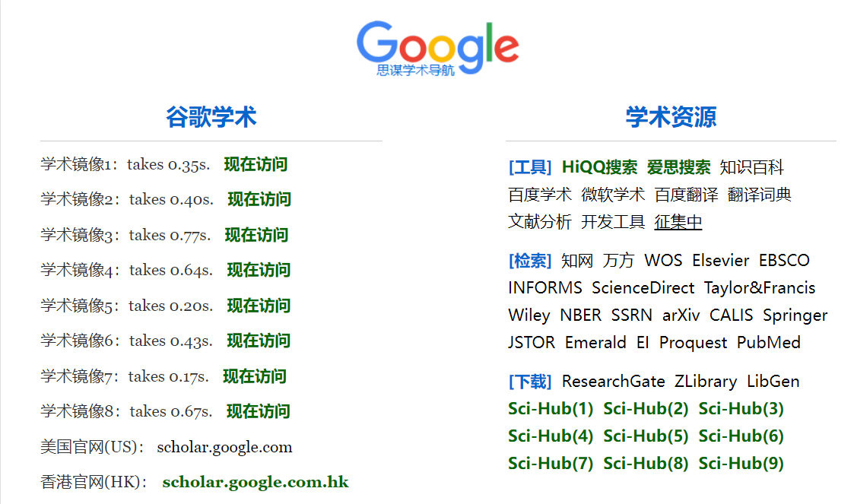Open arXiv preprint link
854x504 pixels.
tap(681, 315)
